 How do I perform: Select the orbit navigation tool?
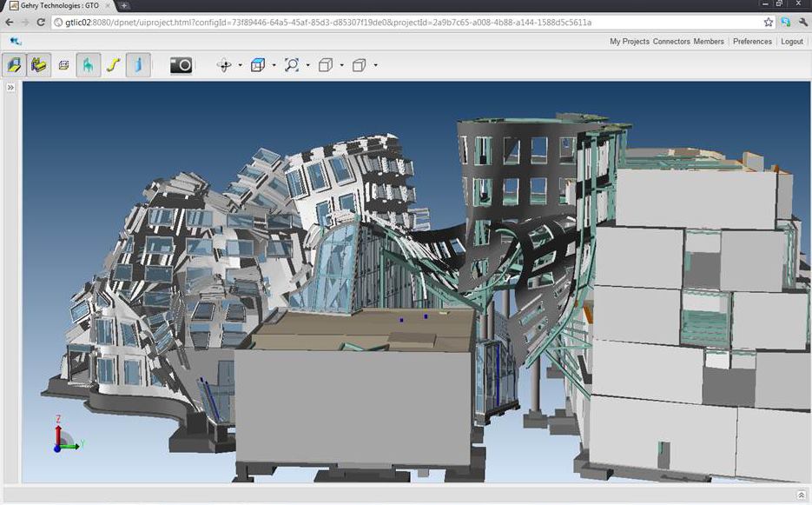point(225,64)
